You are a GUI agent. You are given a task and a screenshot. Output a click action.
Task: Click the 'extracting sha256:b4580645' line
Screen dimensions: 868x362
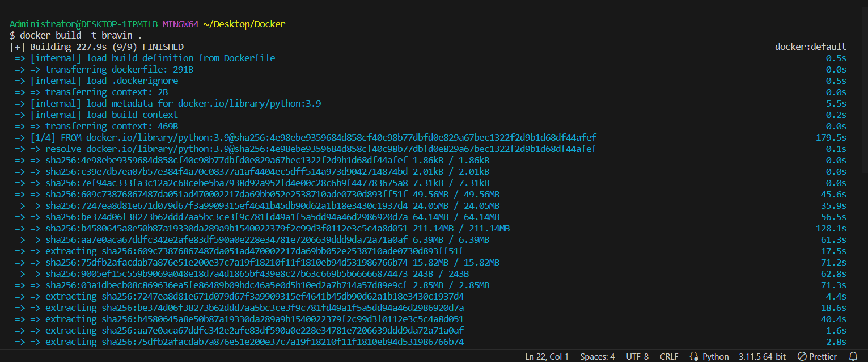pos(239,319)
